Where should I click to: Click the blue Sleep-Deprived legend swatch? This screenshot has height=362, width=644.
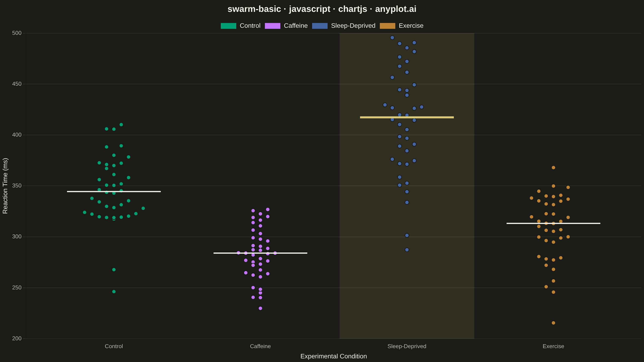pos(320,26)
